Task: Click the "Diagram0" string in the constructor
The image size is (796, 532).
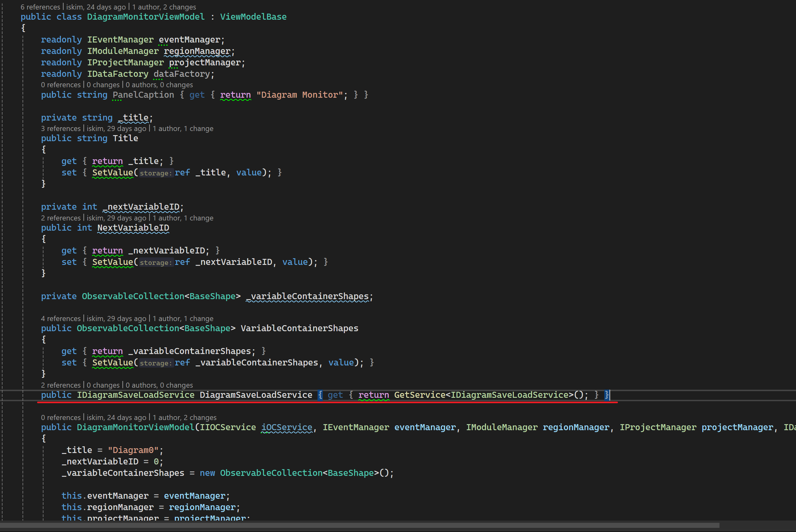Action: click(x=133, y=450)
